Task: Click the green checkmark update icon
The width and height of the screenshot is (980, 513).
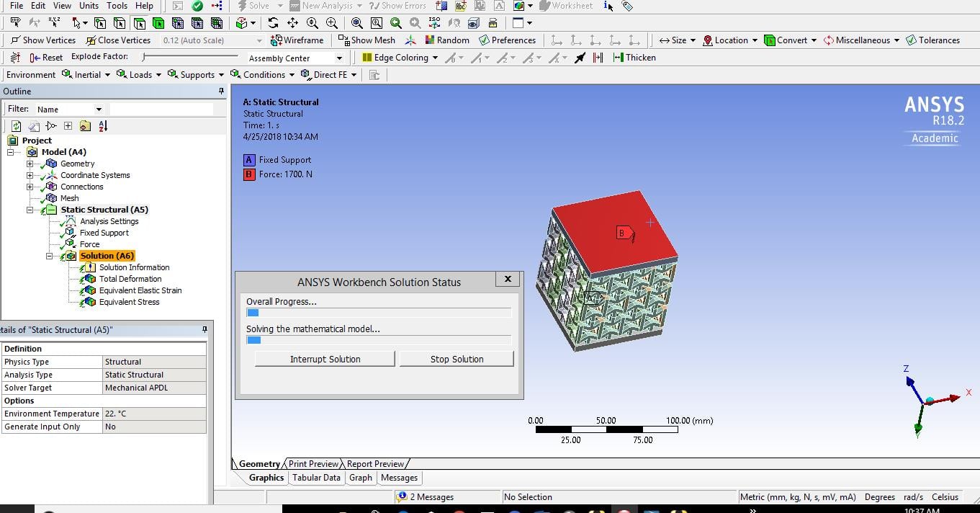Action: [x=197, y=6]
